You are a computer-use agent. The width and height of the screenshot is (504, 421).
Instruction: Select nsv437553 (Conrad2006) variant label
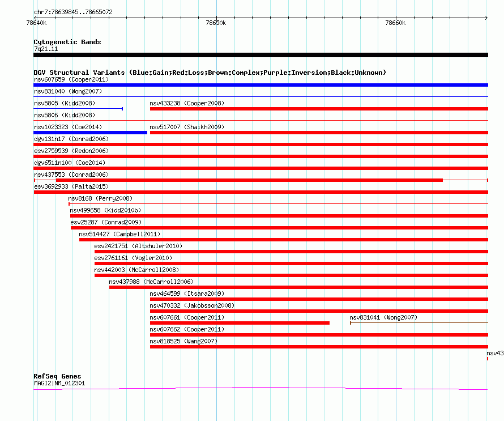(x=71, y=175)
